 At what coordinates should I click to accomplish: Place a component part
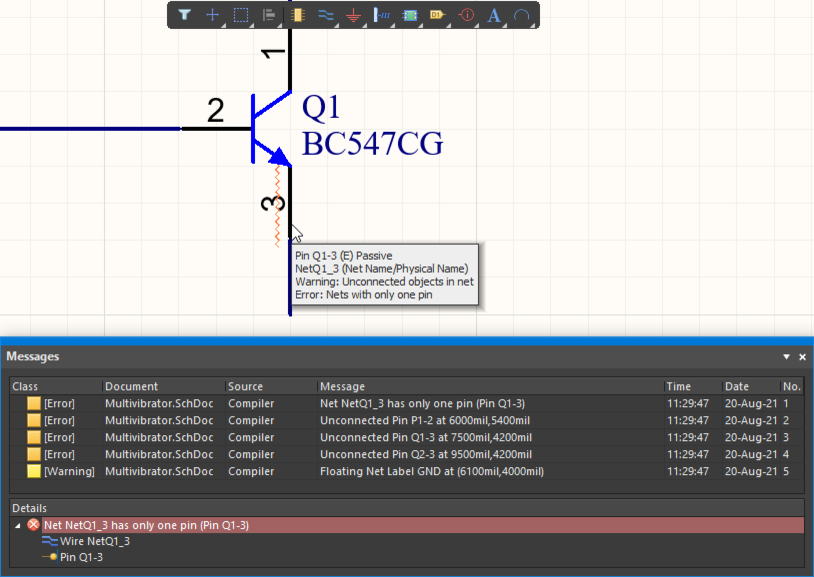pos(297,15)
